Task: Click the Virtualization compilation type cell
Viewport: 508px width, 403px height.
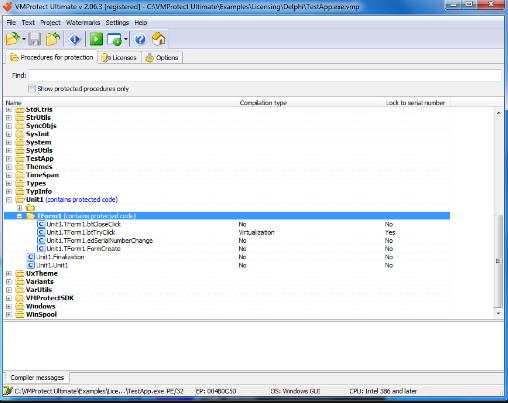Action: (x=257, y=232)
